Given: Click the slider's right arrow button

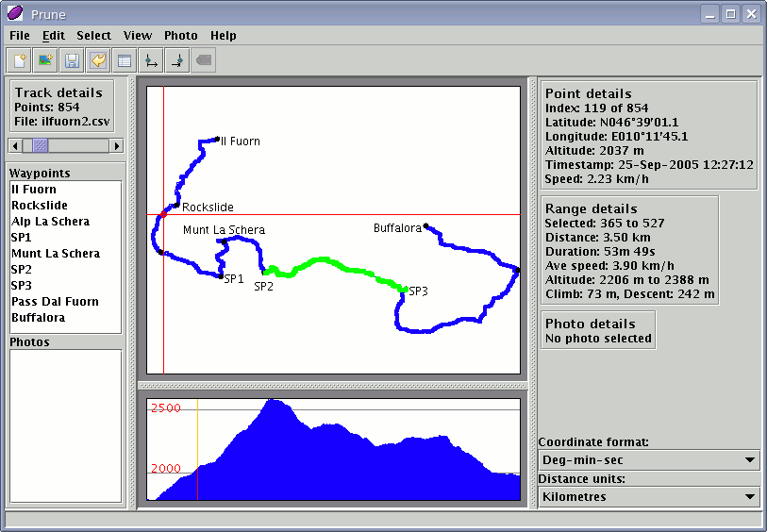Looking at the screenshot, I should [117, 145].
